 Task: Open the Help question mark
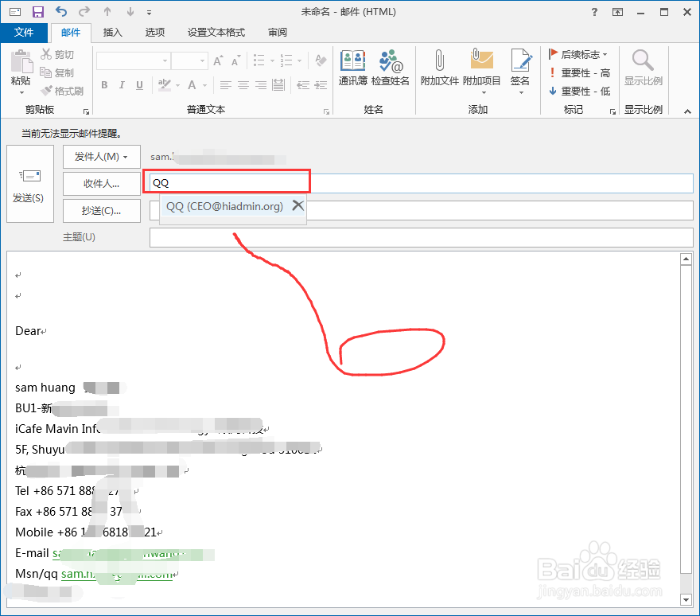(x=594, y=12)
